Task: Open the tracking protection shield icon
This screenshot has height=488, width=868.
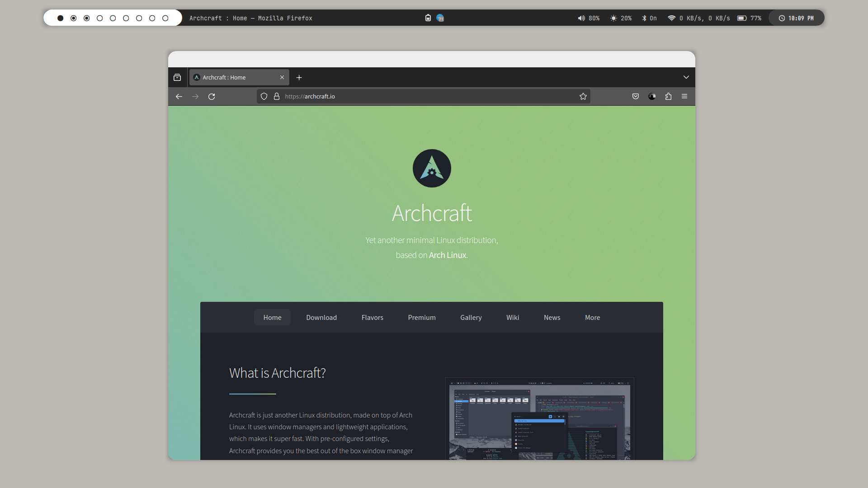Action: coord(264,96)
